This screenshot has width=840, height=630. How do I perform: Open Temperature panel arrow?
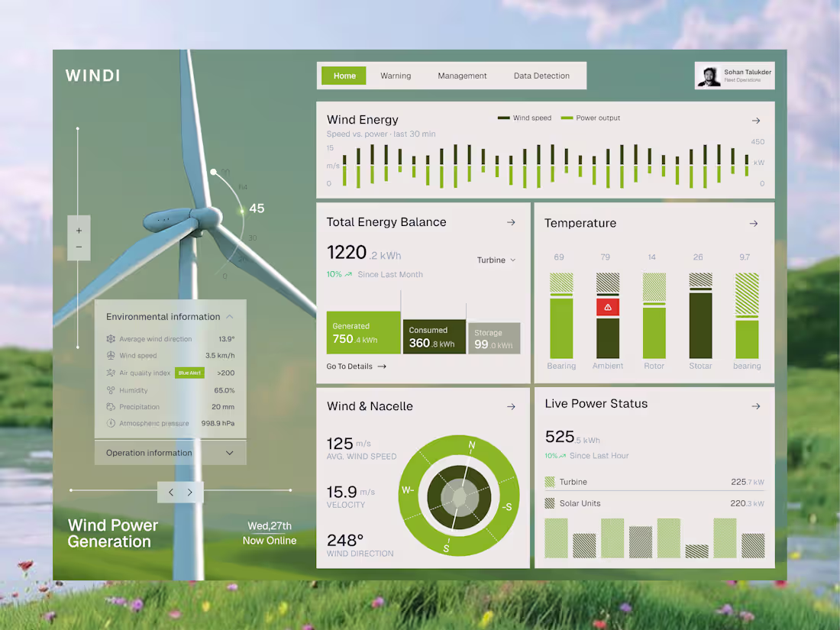pos(753,223)
